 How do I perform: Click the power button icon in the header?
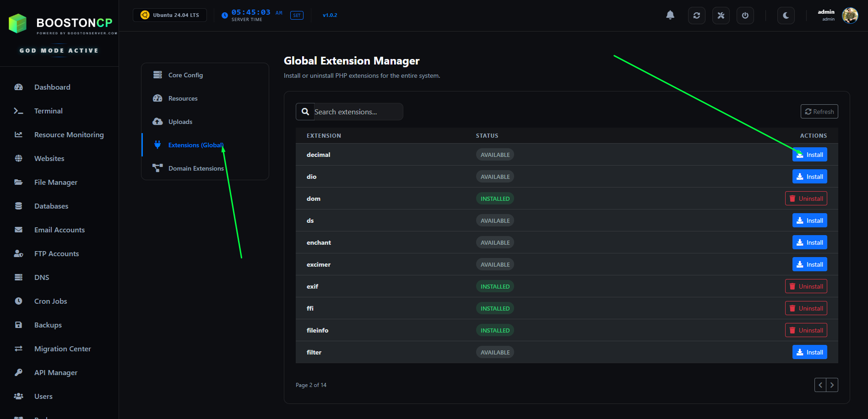coord(745,15)
